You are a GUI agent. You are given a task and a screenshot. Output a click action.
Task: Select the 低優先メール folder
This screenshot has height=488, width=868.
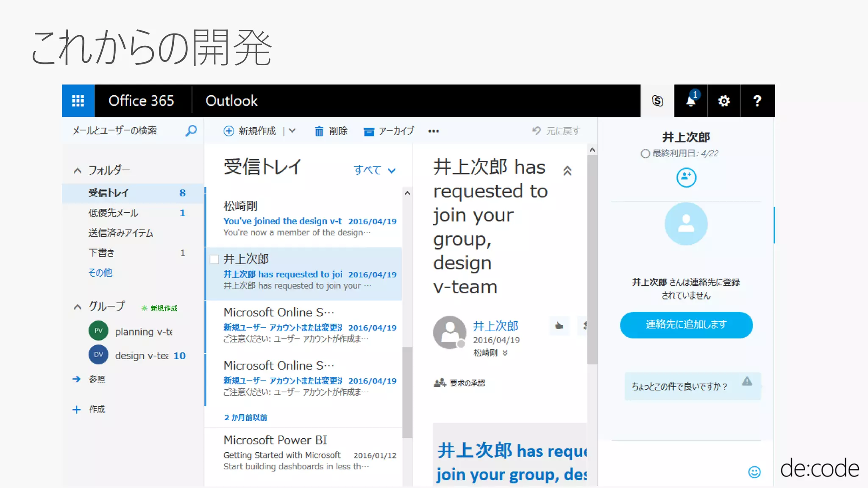click(113, 213)
